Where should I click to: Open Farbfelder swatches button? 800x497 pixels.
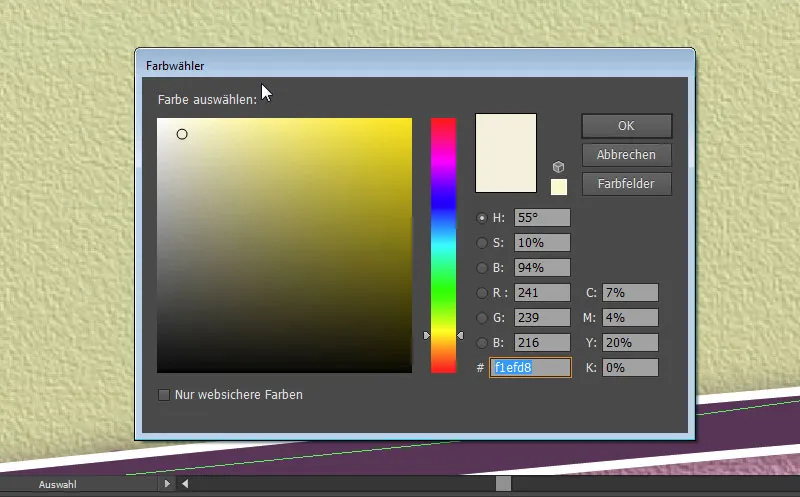tap(627, 184)
